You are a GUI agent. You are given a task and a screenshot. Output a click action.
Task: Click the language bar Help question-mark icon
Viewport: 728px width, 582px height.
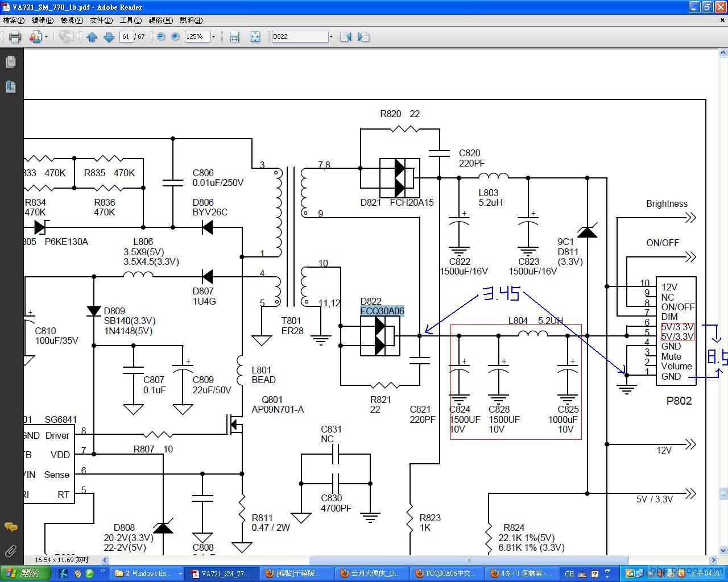594,573
